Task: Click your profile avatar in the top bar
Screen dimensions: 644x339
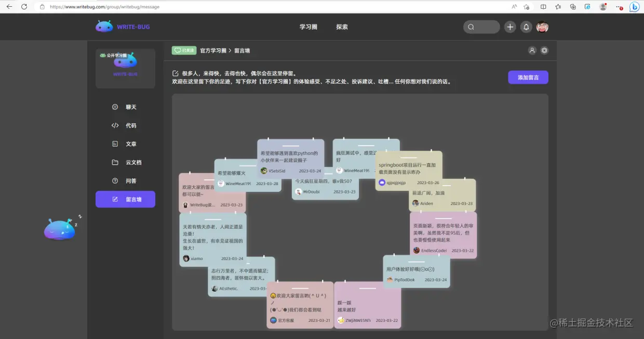Action: [x=542, y=27]
